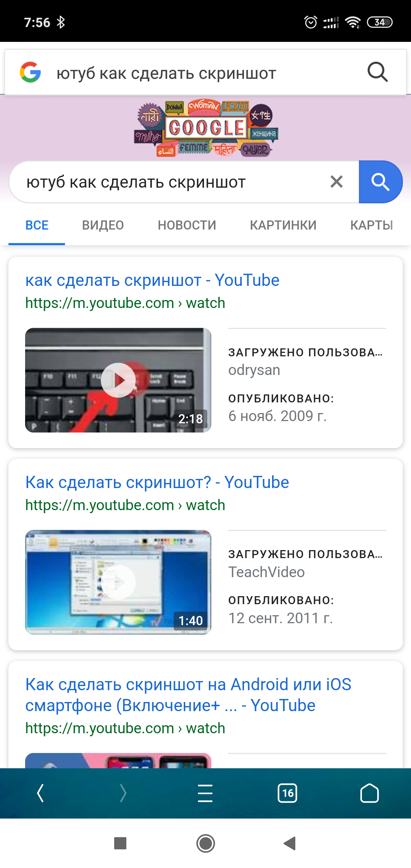
Task: Play the keyboard video thumbnail 2:18
Action: [x=118, y=380]
